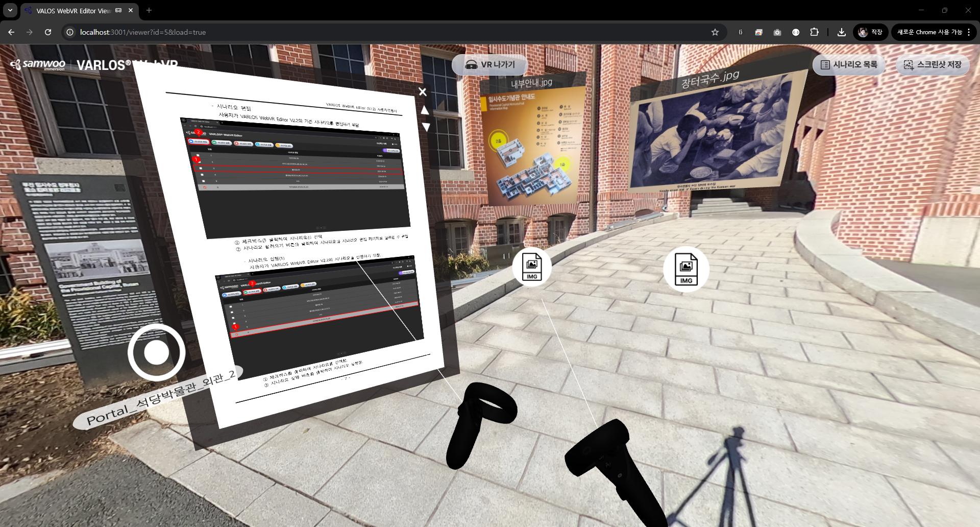Open the right IMG image hotspot

687,269
